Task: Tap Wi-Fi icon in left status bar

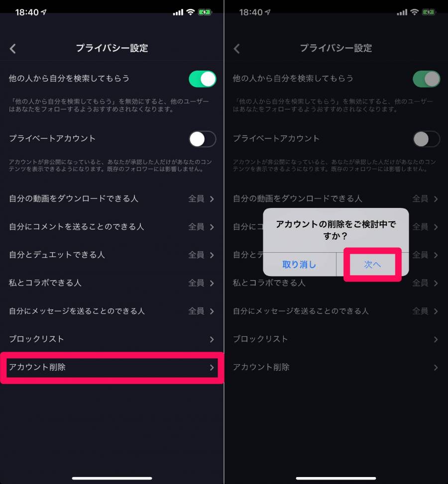Action: pos(191,12)
